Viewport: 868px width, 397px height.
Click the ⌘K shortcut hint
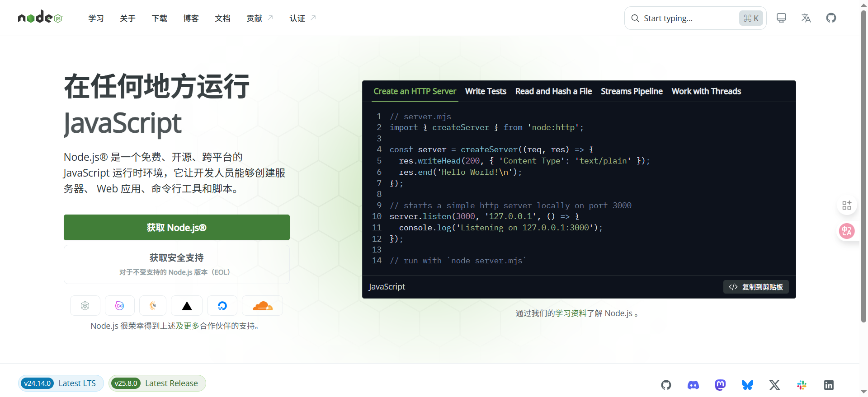(x=751, y=18)
